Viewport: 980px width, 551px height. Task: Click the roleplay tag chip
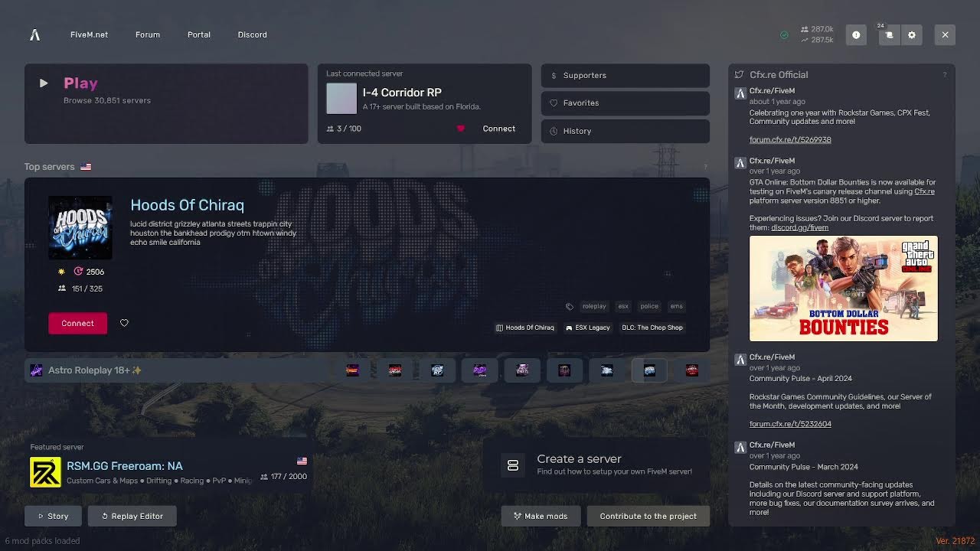[x=594, y=306]
